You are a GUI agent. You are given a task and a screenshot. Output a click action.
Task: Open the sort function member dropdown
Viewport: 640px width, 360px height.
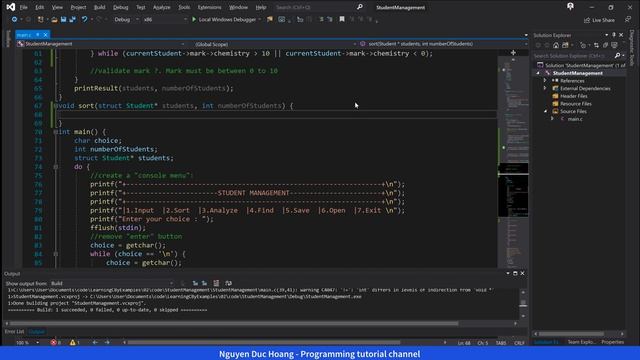point(443,44)
